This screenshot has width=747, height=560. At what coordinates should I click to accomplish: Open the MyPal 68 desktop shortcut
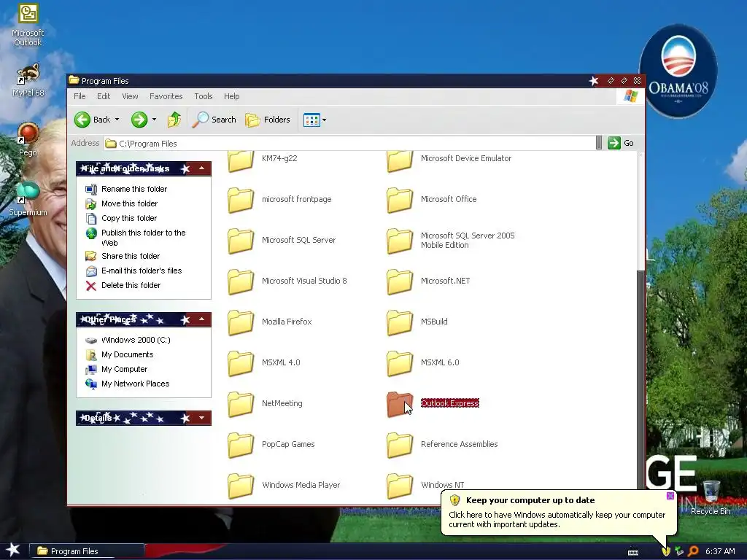click(28, 80)
